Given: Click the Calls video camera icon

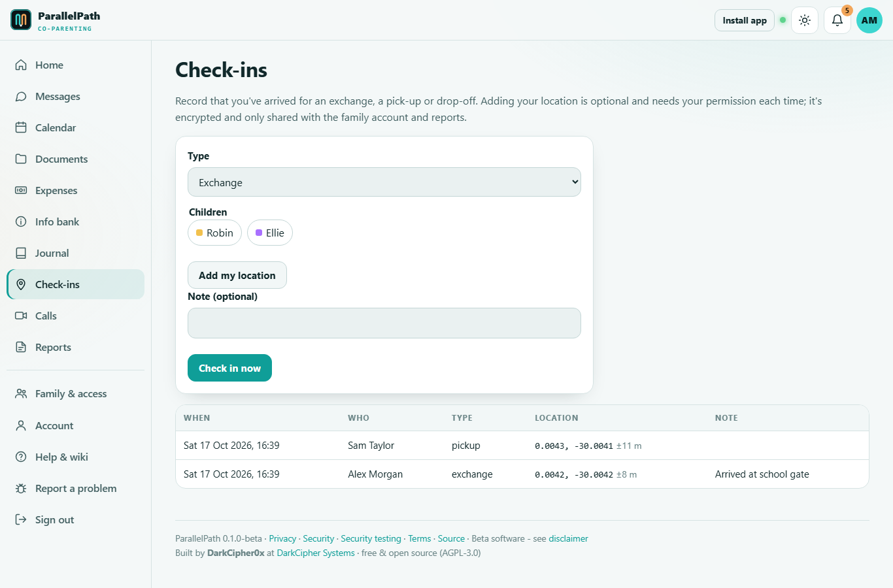Looking at the screenshot, I should 21,316.
